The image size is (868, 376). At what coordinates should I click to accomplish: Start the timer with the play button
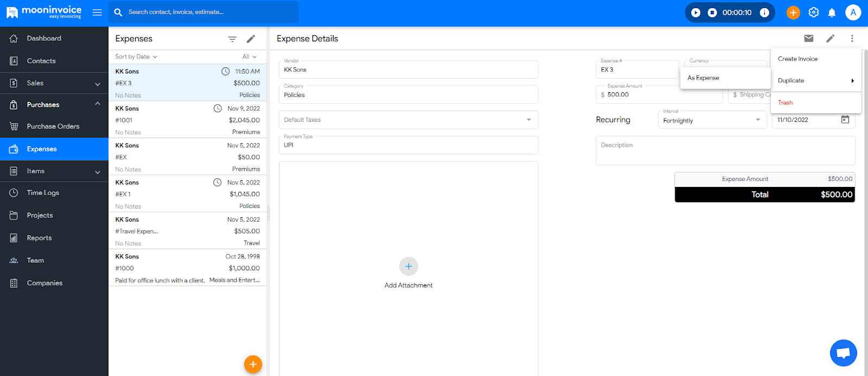click(x=696, y=12)
